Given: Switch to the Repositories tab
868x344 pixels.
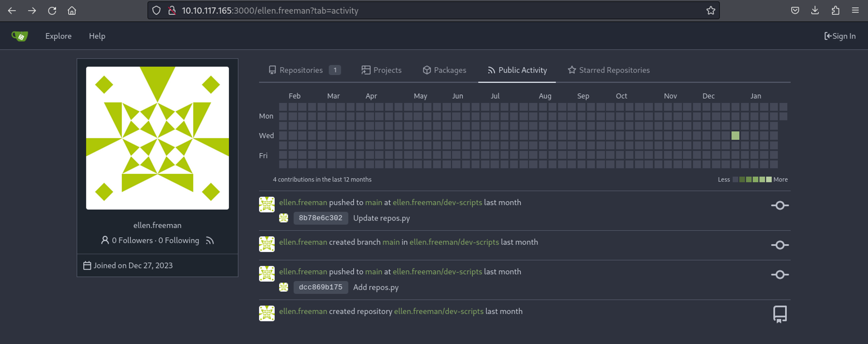Looking at the screenshot, I should 301,70.
